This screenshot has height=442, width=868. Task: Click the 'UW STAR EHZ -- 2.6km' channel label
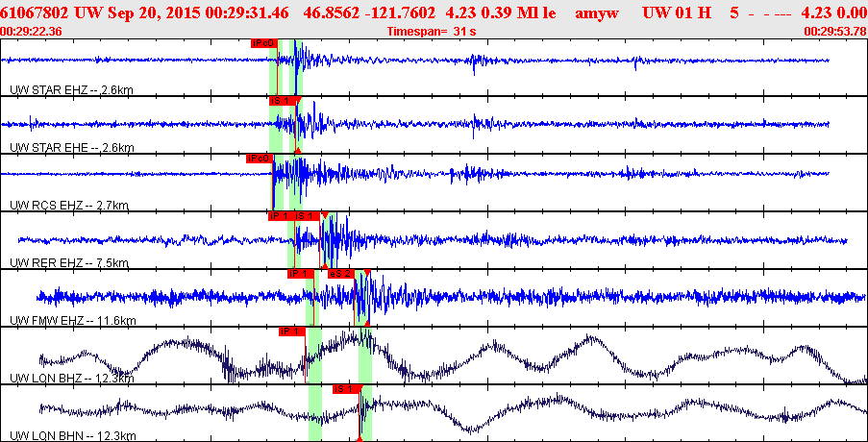point(71,89)
